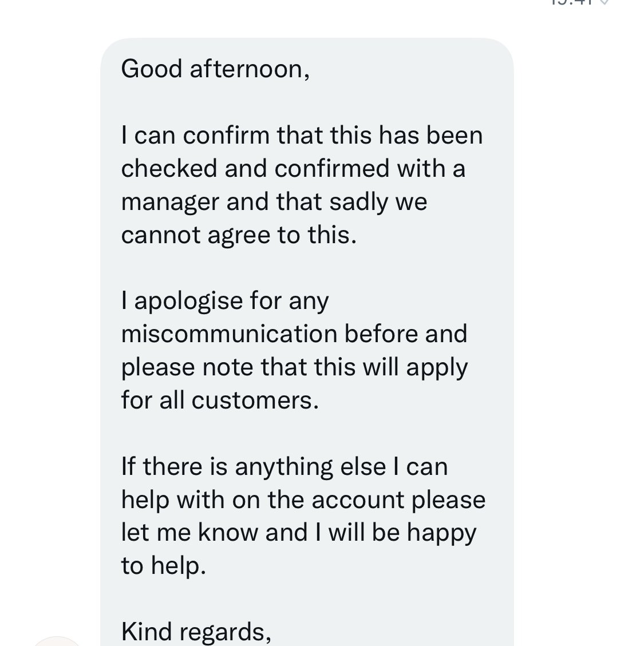This screenshot has width=644, height=646.
Task: Tap the line 'let me know and I will be happy'
Action: 298,533
